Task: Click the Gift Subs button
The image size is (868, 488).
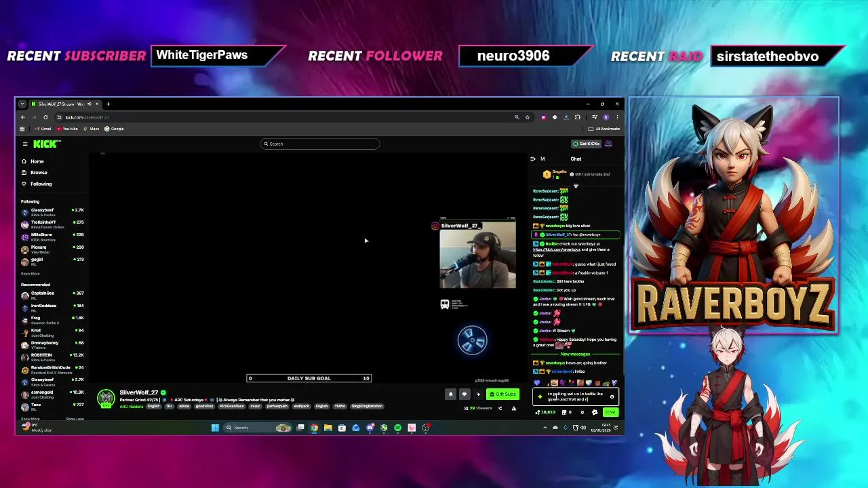Action: click(502, 394)
